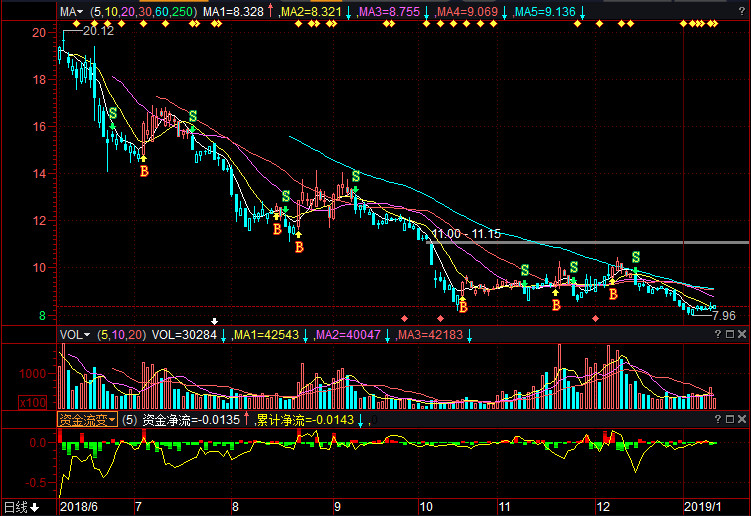Maximize the main K-line chart panel
The height and width of the screenshot is (516, 751).
click(x=727, y=12)
